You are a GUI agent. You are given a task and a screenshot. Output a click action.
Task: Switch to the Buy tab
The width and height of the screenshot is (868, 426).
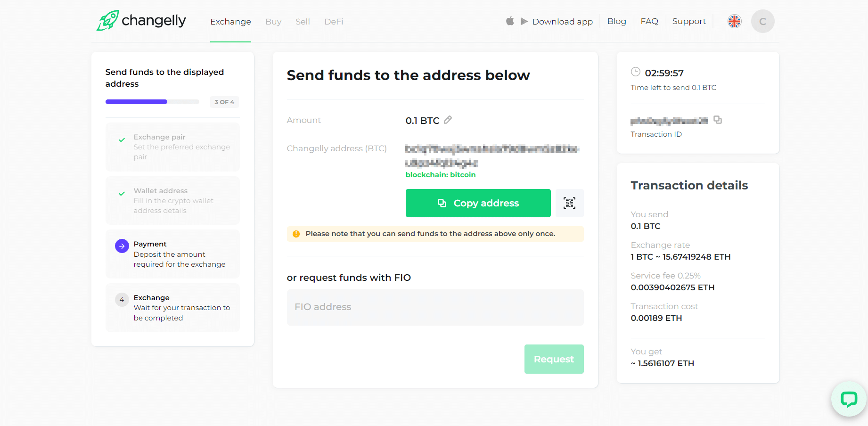point(273,22)
